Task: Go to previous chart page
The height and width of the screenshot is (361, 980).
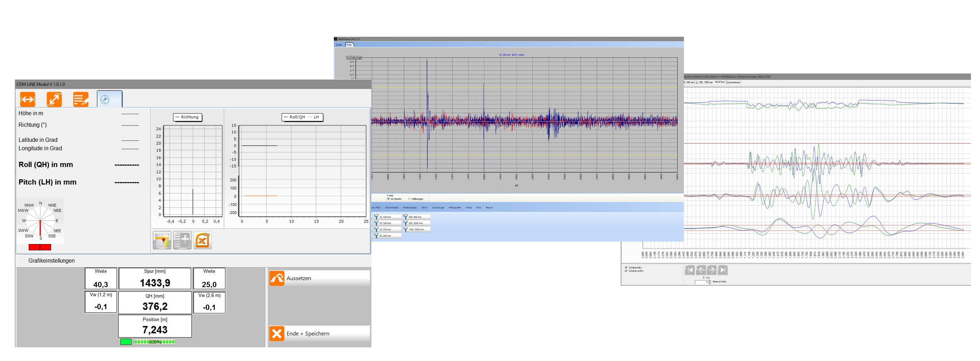Action: (701, 270)
